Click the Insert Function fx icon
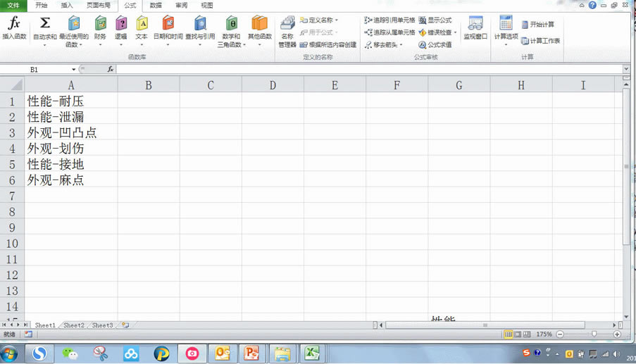636x364 pixels. click(14, 23)
